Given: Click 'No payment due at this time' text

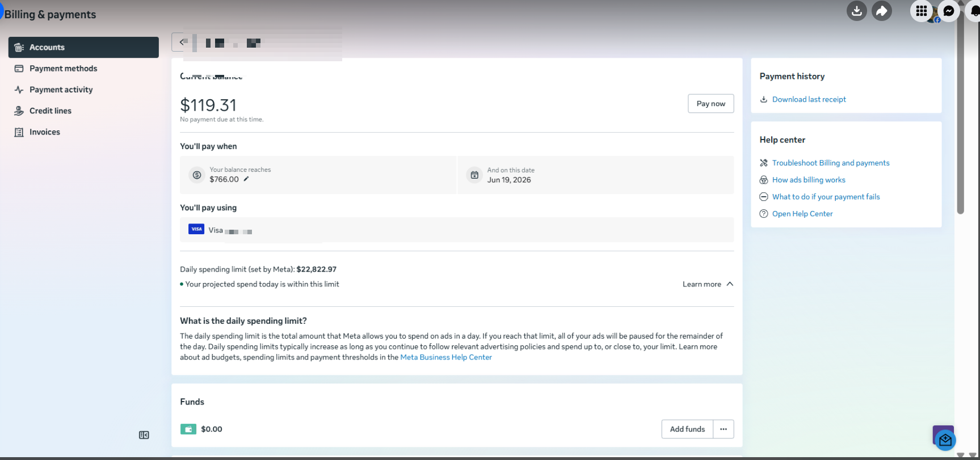Looking at the screenshot, I should [222, 120].
